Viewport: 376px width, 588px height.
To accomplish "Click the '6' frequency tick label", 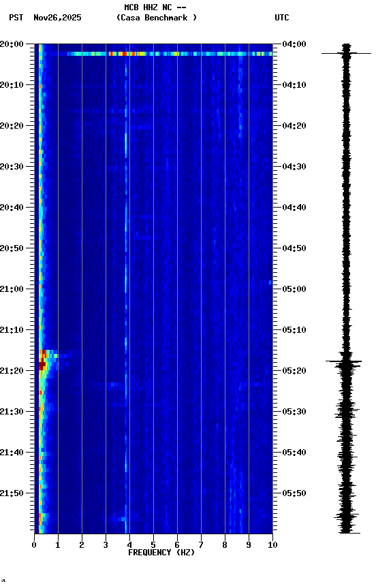I will click(177, 545).
